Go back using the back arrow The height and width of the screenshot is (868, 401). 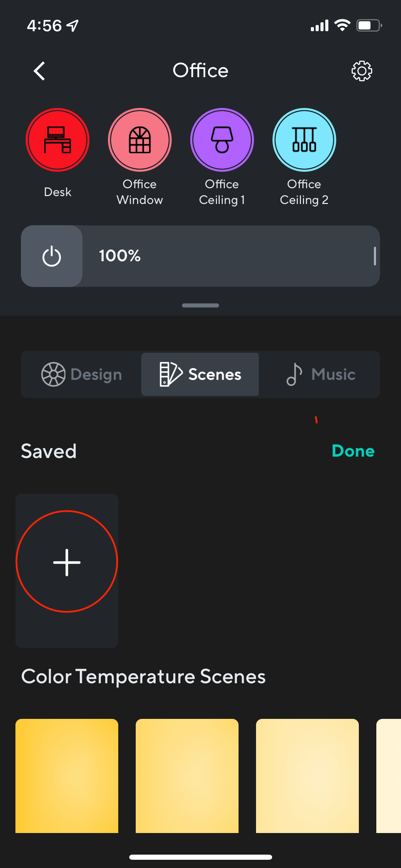pyautogui.click(x=39, y=71)
